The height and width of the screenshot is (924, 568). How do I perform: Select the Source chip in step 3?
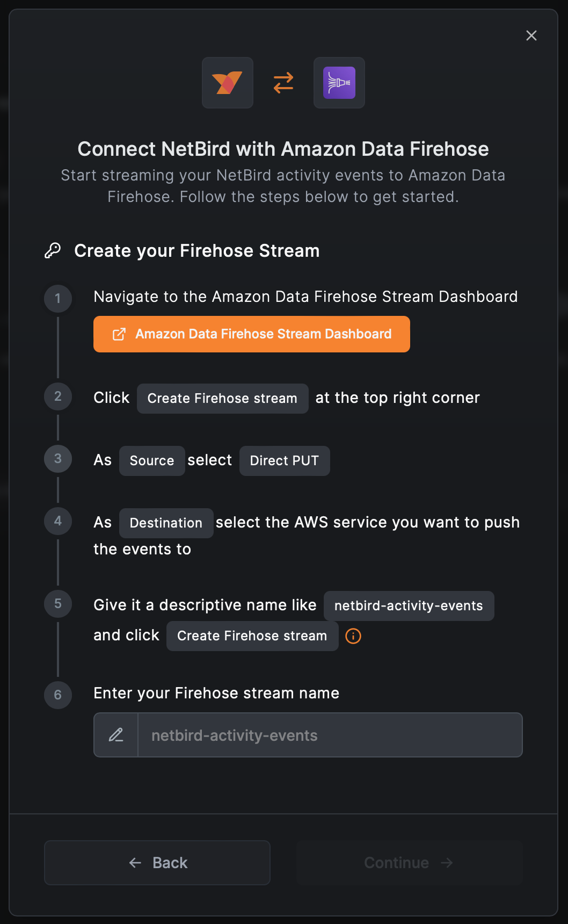click(x=151, y=460)
